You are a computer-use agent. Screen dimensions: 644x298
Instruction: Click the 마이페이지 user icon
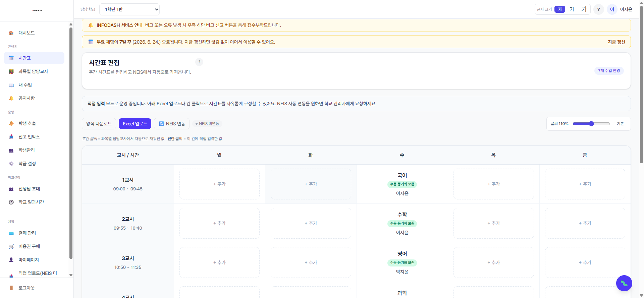(x=11, y=260)
